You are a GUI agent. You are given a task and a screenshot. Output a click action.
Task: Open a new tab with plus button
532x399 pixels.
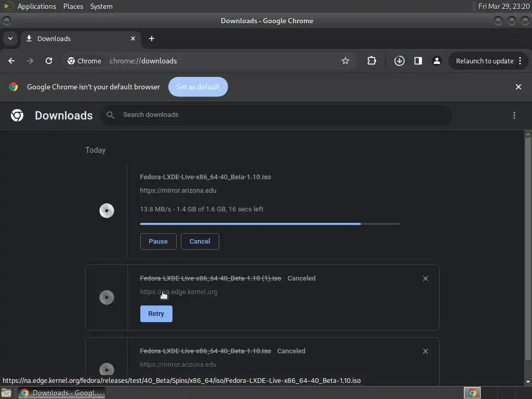click(152, 38)
